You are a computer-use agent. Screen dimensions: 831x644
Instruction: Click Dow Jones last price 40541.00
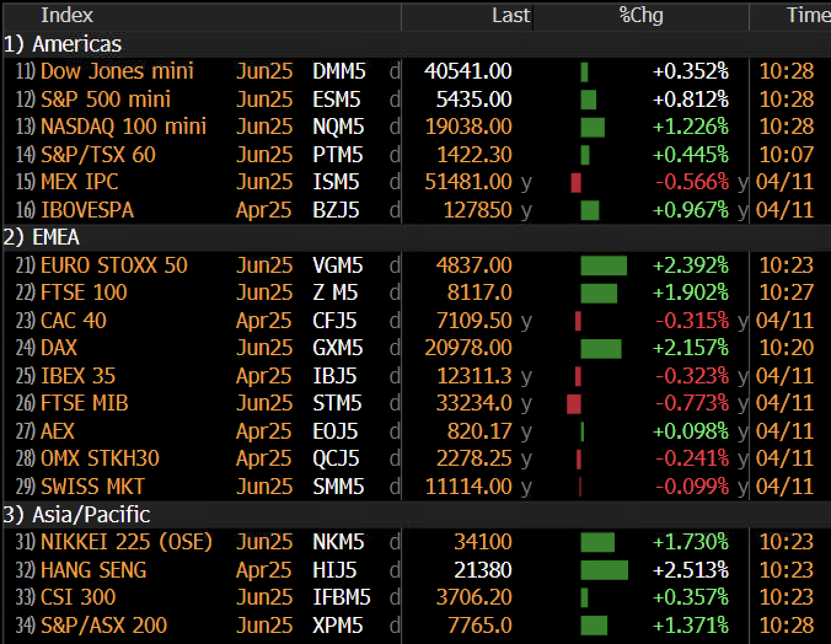(468, 71)
